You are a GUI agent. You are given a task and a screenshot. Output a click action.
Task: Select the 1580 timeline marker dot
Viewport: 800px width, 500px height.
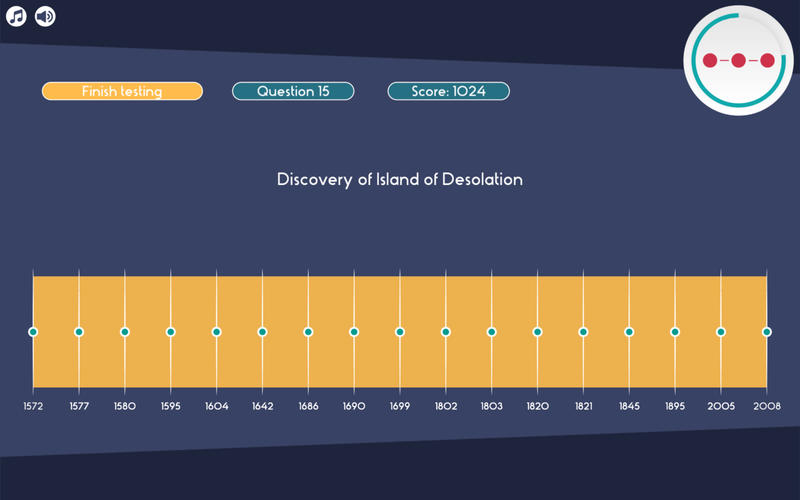pyautogui.click(x=125, y=332)
